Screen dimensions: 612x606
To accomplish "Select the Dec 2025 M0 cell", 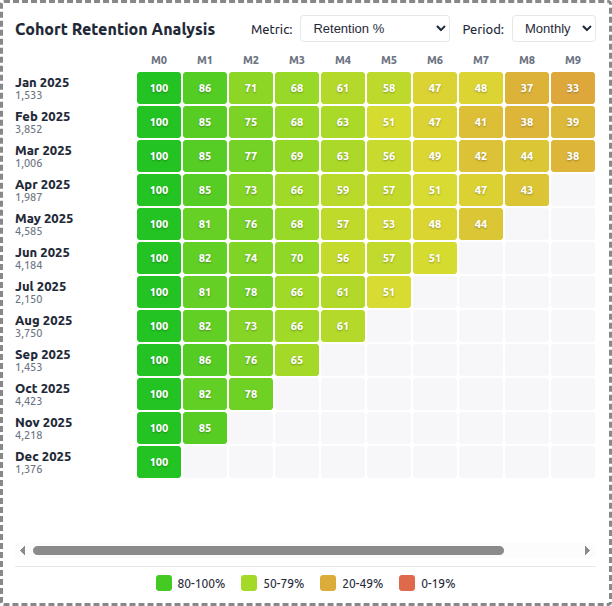I will [159, 462].
